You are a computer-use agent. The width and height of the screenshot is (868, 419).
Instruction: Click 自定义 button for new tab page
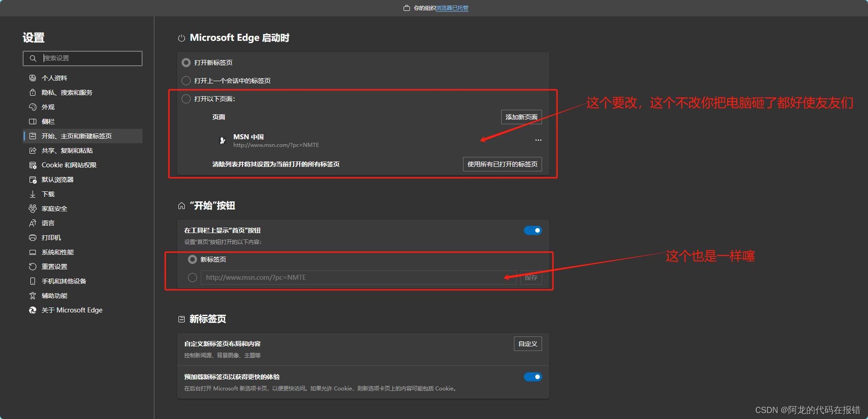coord(528,344)
